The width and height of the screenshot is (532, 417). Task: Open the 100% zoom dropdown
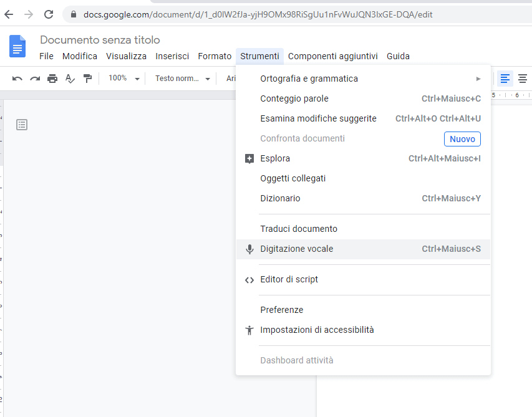[122, 79]
